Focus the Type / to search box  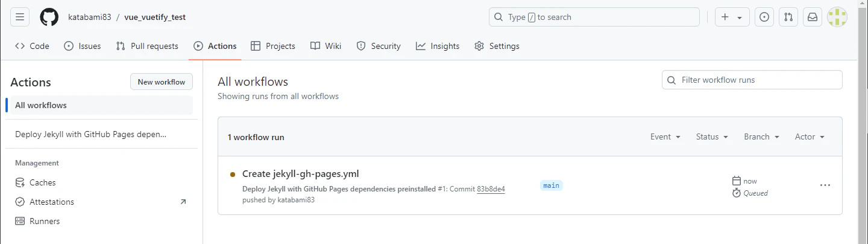594,17
